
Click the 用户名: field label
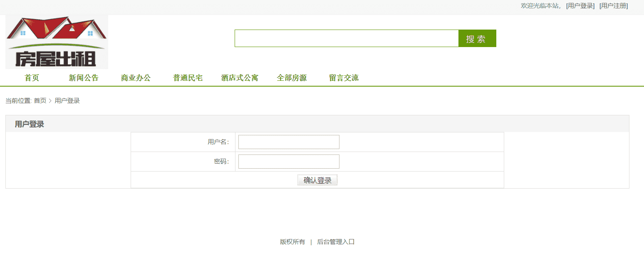pyautogui.click(x=218, y=142)
